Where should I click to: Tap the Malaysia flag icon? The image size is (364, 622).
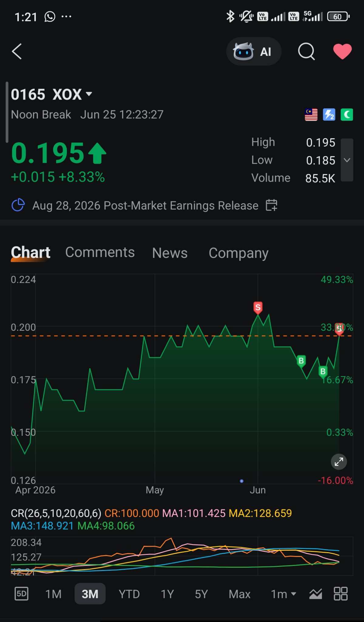pos(311,115)
